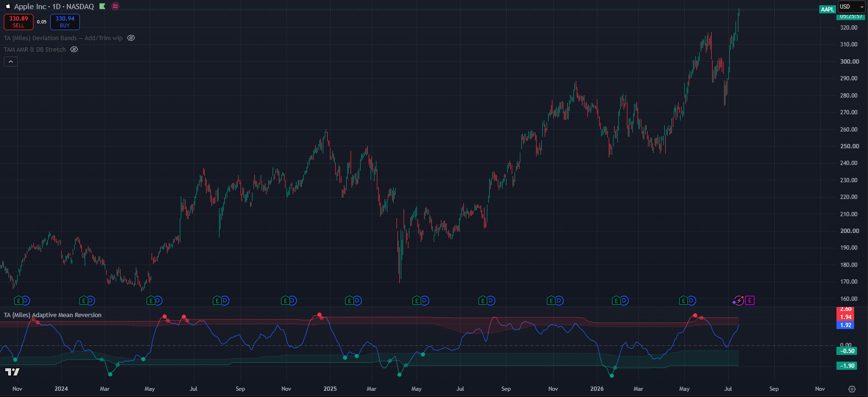868x397 pixels.
Task: Open the earnings marker for November 2024
Action: click(285, 300)
